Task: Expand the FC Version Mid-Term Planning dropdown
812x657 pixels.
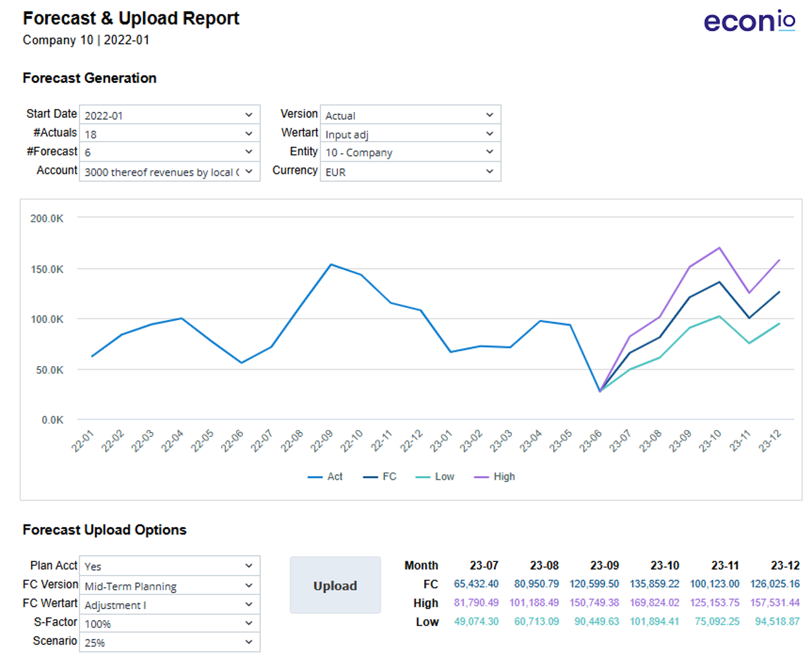Action: click(x=169, y=586)
